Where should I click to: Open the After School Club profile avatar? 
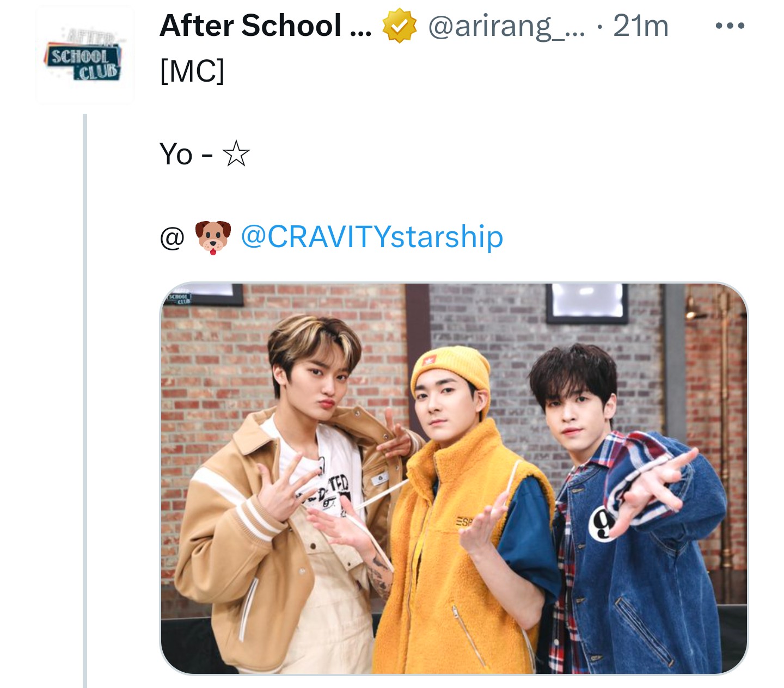[84, 54]
